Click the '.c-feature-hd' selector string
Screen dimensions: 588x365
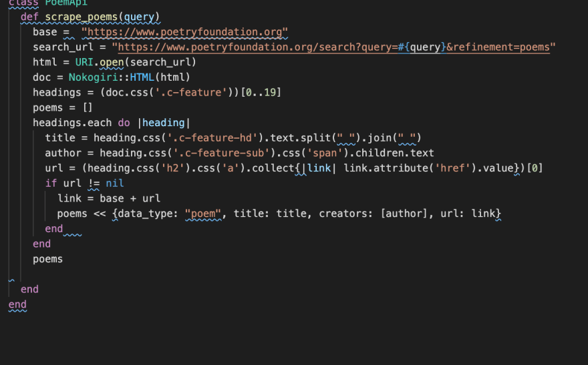(212, 138)
